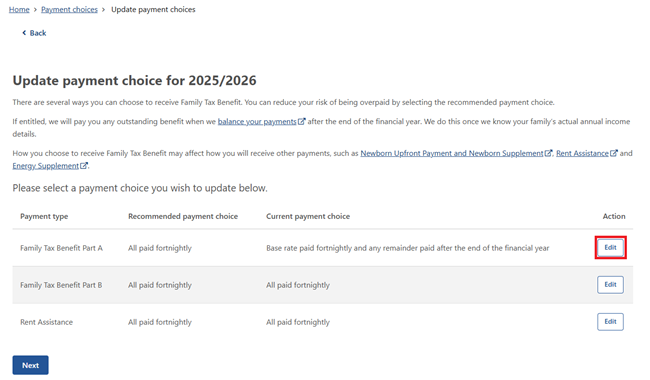Open Newborn Upfront Payment and Newborn Supplement link
This screenshot has width=650, height=380.
pyautogui.click(x=452, y=153)
